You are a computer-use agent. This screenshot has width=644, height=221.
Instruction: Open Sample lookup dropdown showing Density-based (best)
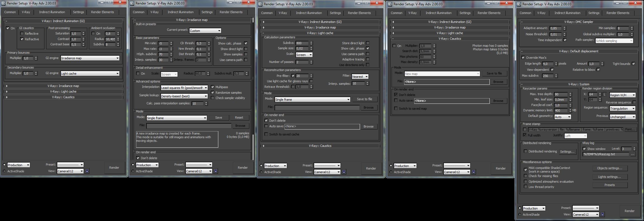pos(184,96)
